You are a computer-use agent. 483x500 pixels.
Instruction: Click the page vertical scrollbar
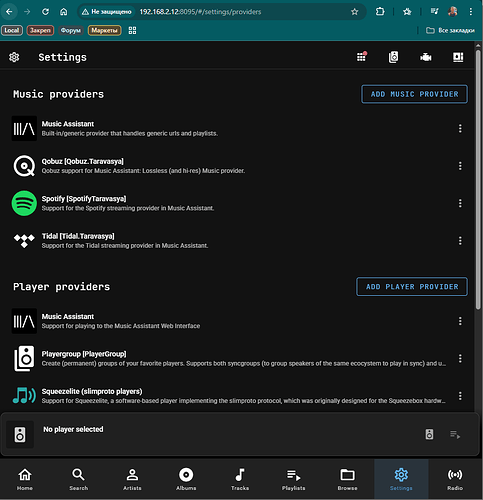(x=478, y=180)
